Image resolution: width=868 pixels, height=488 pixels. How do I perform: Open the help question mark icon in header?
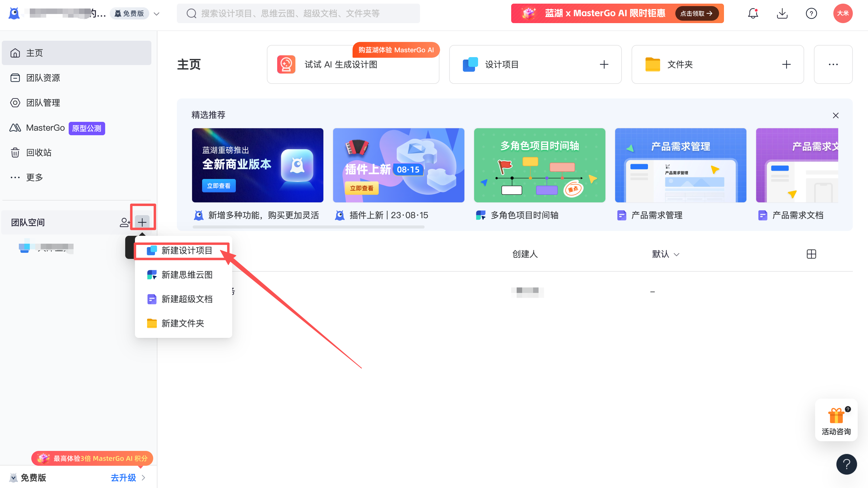pyautogui.click(x=811, y=13)
